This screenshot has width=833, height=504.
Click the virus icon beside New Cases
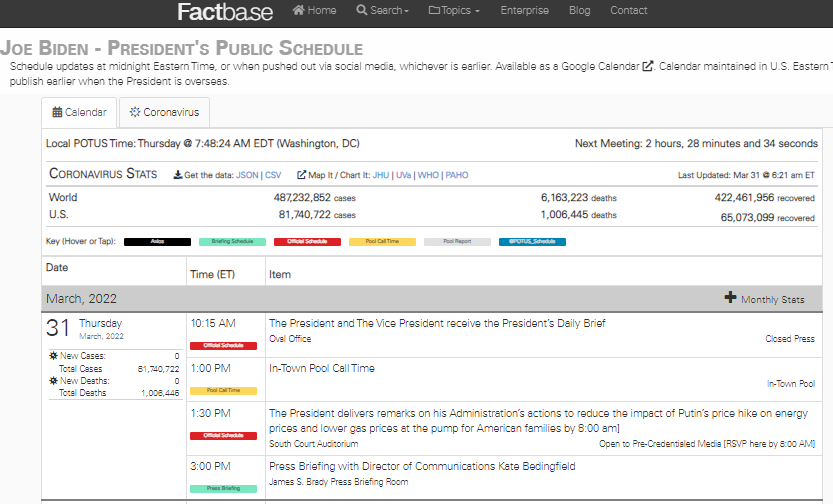tap(53, 355)
